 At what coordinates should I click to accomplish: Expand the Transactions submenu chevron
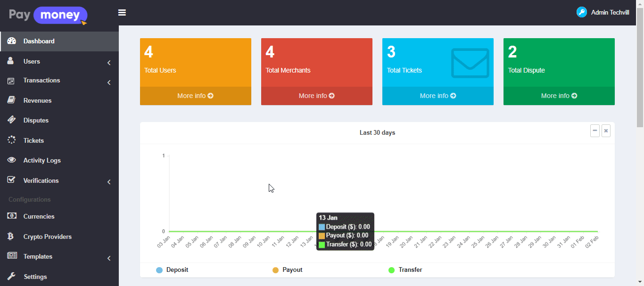coord(109,82)
